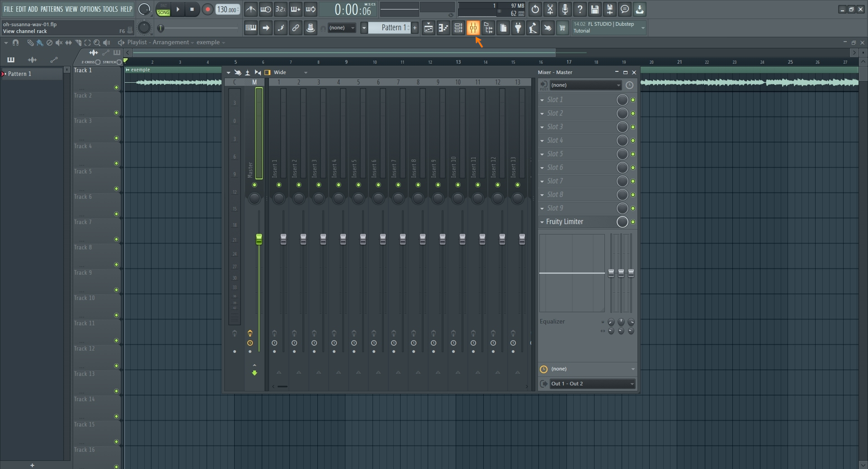The width and height of the screenshot is (868, 469).
Task: Click the Master channel pan knob
Action: [x=255, y=198]
